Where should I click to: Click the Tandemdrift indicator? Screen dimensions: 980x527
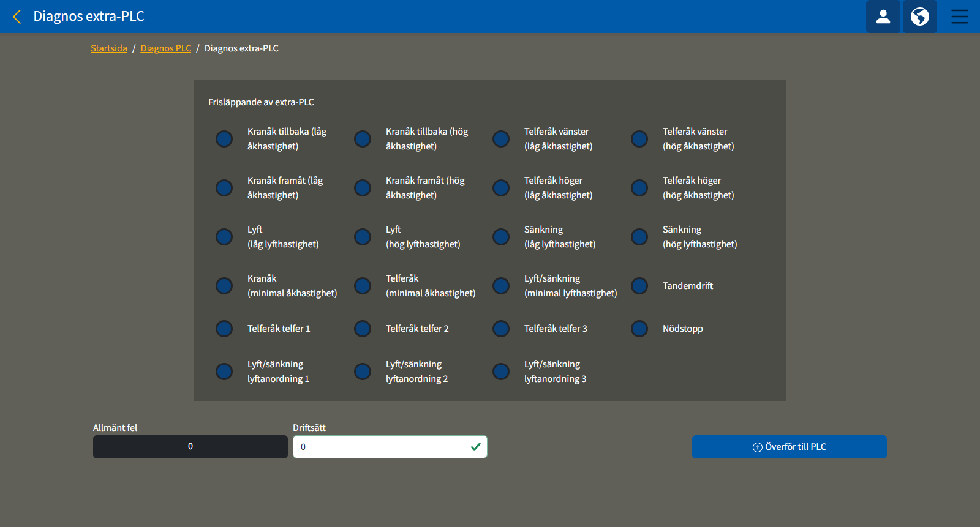639,286
